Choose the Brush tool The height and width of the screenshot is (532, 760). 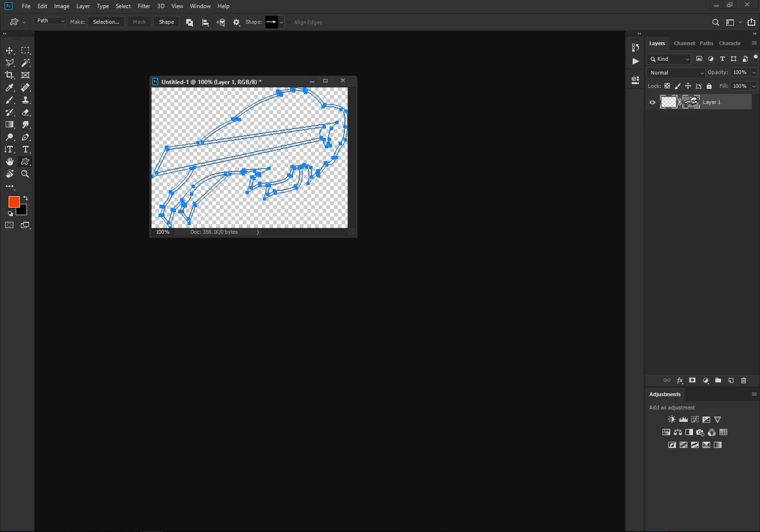(9, 100)
